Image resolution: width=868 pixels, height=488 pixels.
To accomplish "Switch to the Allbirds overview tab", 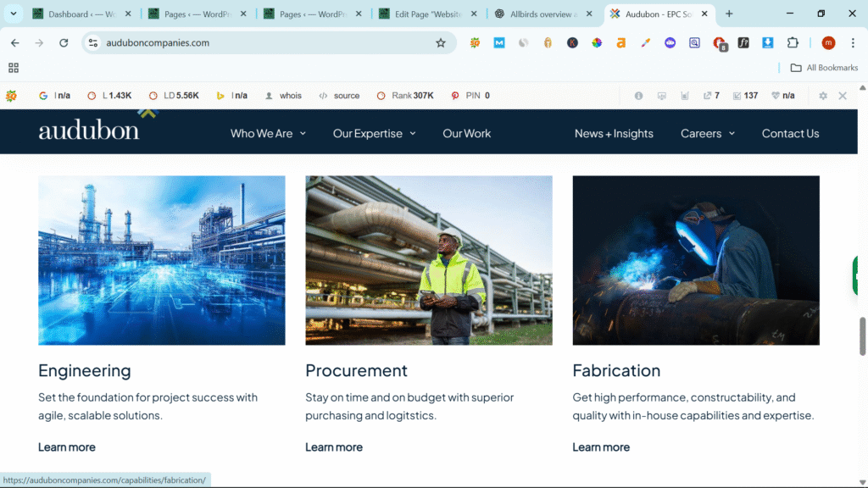I will tap(536, 14).
